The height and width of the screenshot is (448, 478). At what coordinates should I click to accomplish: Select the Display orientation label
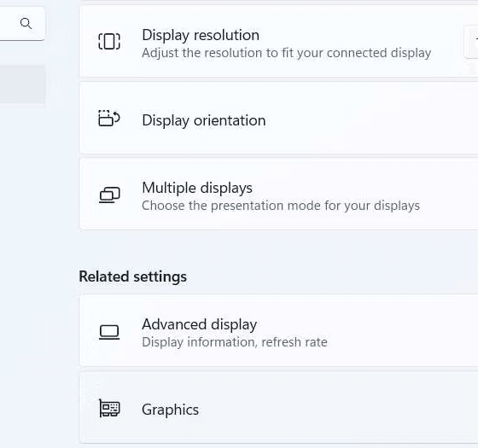pyautogui.click(x=204, y=120)
